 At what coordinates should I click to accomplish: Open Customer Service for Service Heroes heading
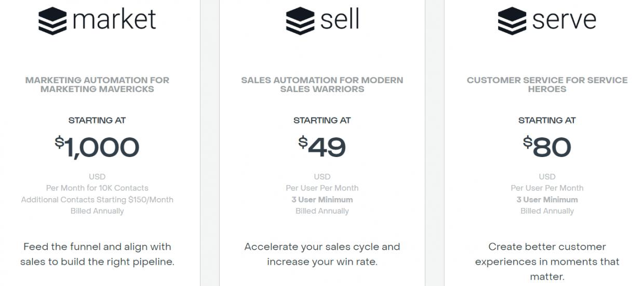[547, 84]
